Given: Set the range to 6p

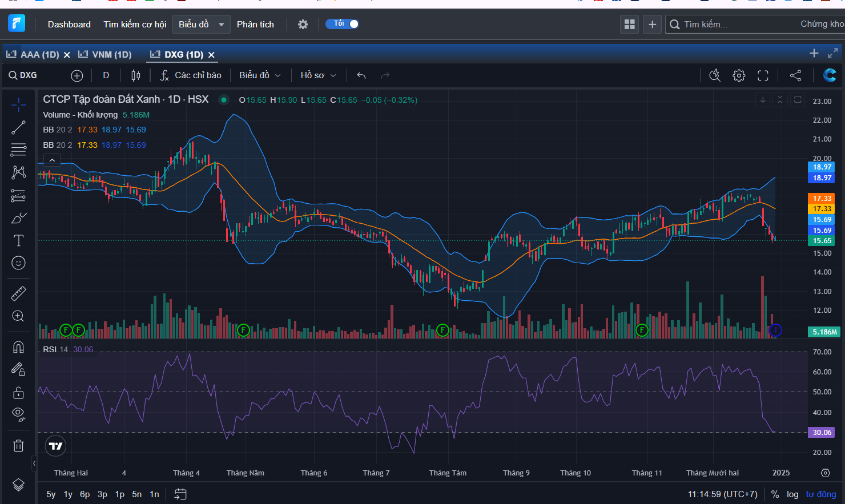Looking at the screenshot, I should pos(84,494).
